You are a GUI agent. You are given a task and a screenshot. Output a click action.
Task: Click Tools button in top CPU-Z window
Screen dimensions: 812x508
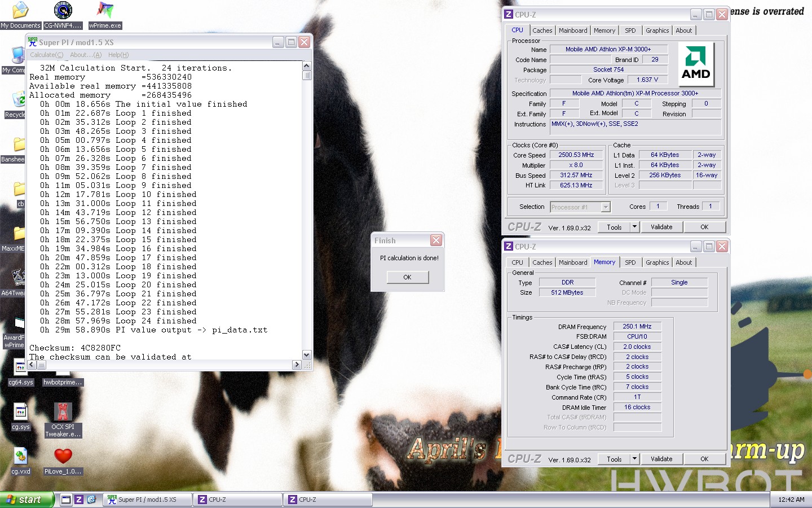614,227
